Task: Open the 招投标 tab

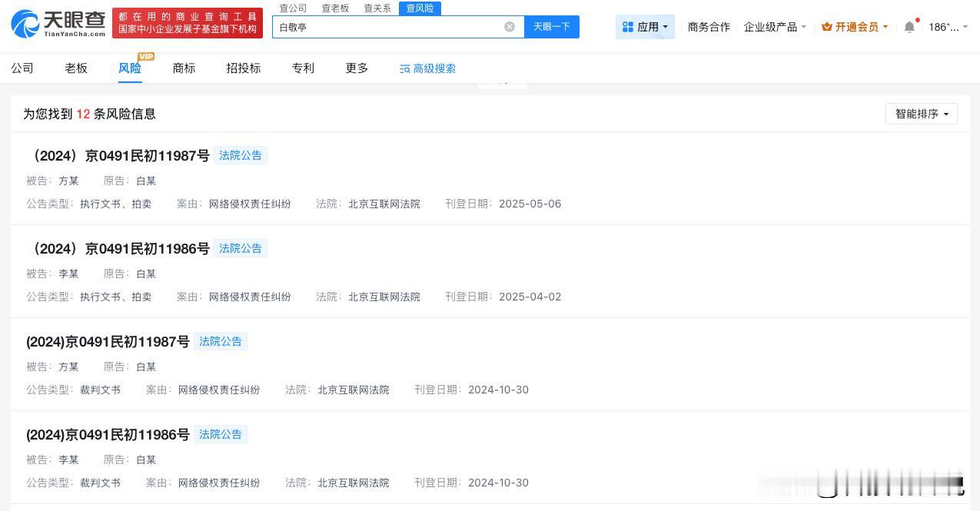Action: pos(243,68)
